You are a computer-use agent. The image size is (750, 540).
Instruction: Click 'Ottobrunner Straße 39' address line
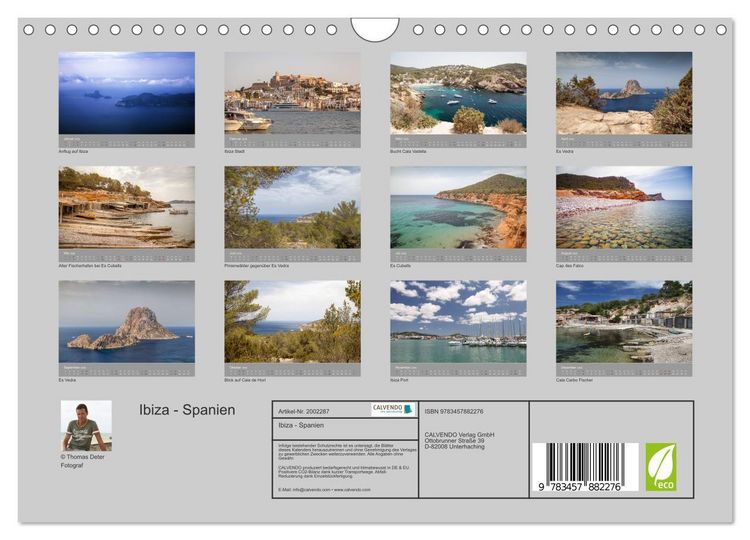[x=454, y=441]
